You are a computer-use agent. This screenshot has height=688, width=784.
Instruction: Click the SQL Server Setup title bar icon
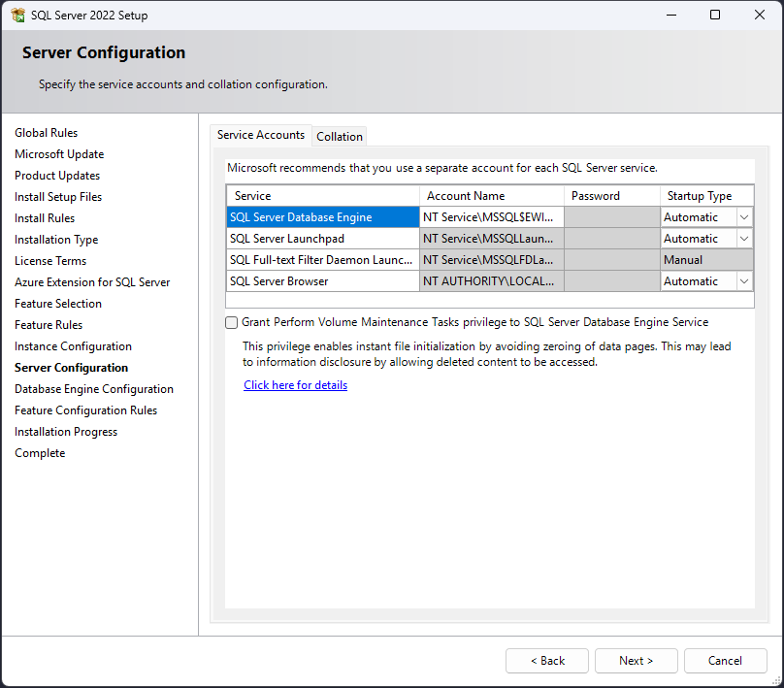[x=17, y=16]
